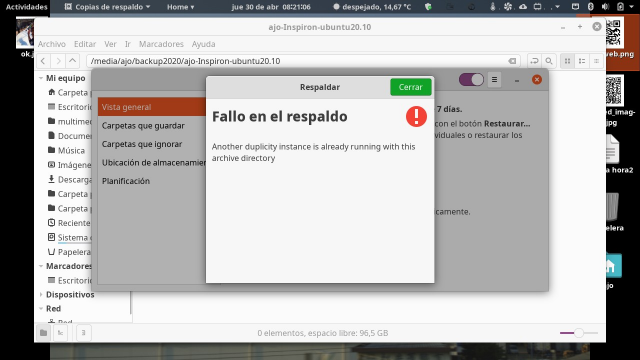This screenshot has height=360, width=640.
Task: Go up to parent folder
Action: tap(73, 61)
